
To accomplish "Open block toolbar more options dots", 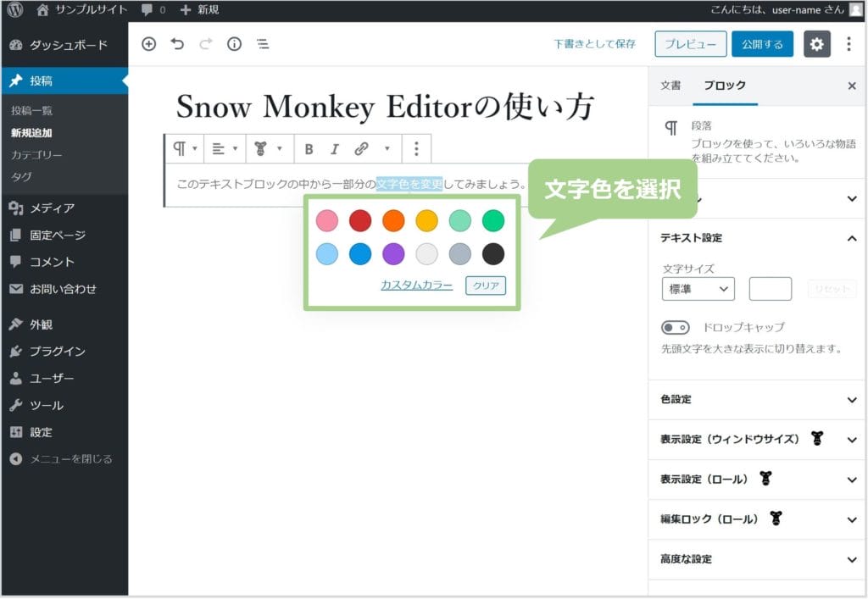I will coord(416,148).
